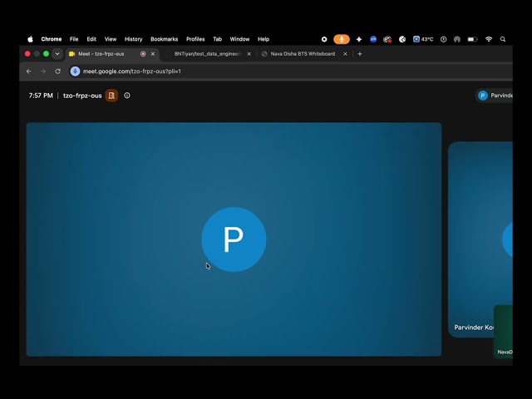Viewport: 532px width, 399px height.
Task: Click the Parvinder account chip in the Meet header
Action: [x=494, y=96]
